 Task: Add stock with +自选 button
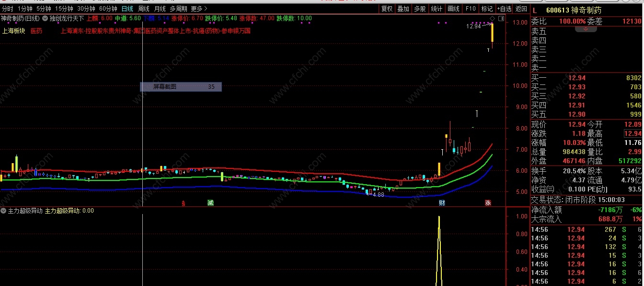tap(504, 9)
